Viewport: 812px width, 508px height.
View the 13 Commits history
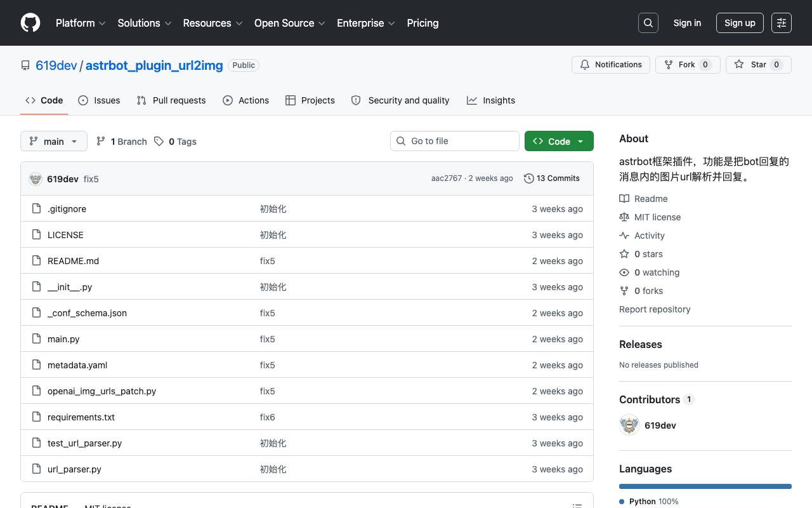(552, 178)
